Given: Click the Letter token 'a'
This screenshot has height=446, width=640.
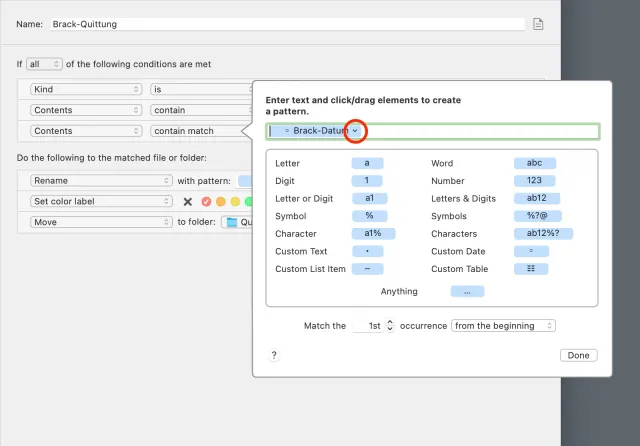Looking at the screenshot, I should click(367, 163).
